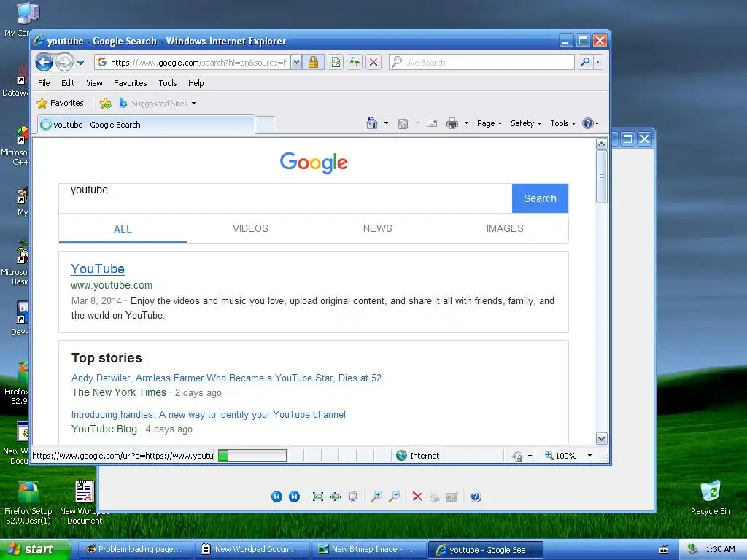Click red Delete X in picture viewer
747x560 pixels.
pyautogui.click(x=417, y=497)
